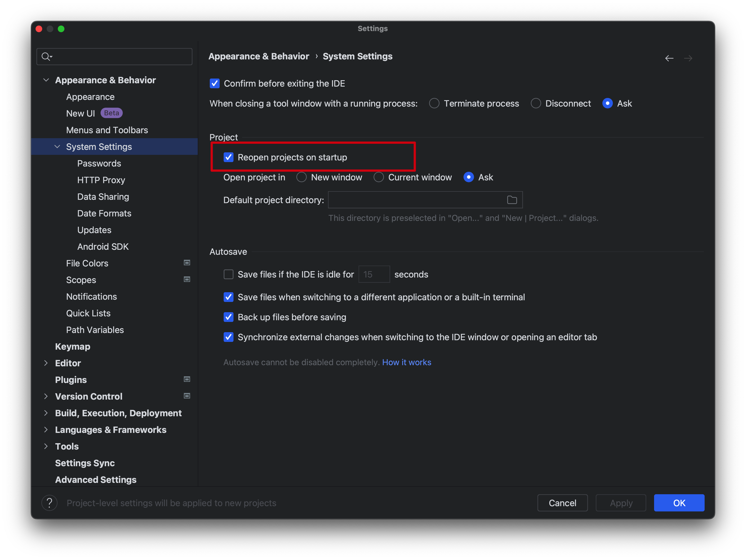Click in the settings search field
The height and width of the screenshot is (560, 746).
click(114, 56)
